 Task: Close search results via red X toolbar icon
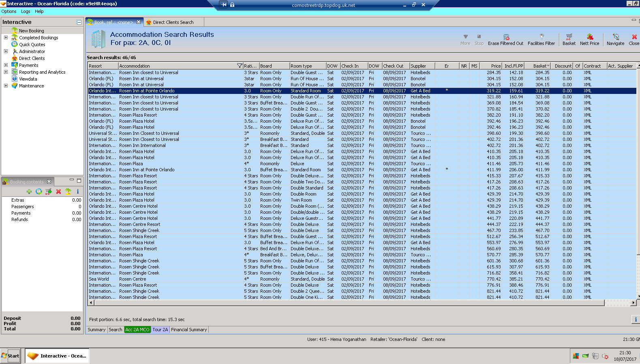coord(634,37)
